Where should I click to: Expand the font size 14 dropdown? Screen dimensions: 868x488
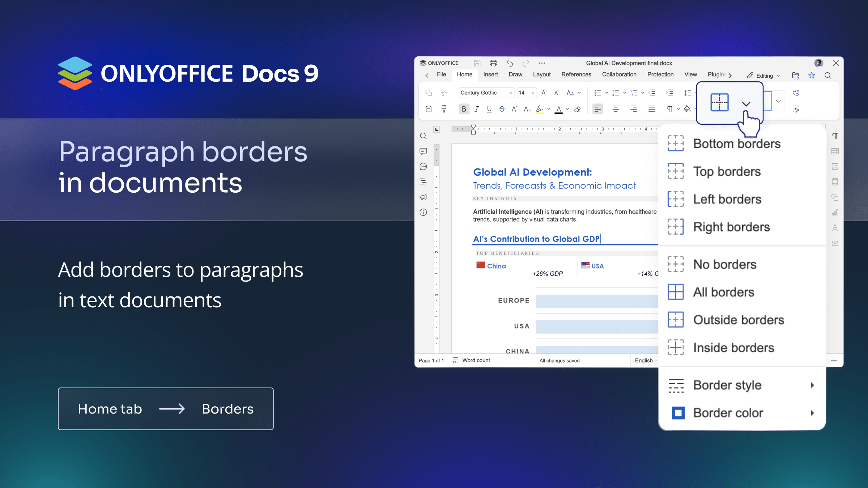533,93
